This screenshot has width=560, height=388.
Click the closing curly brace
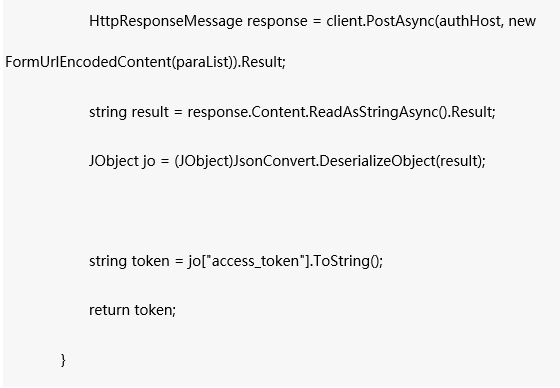(x=64, y=360)
